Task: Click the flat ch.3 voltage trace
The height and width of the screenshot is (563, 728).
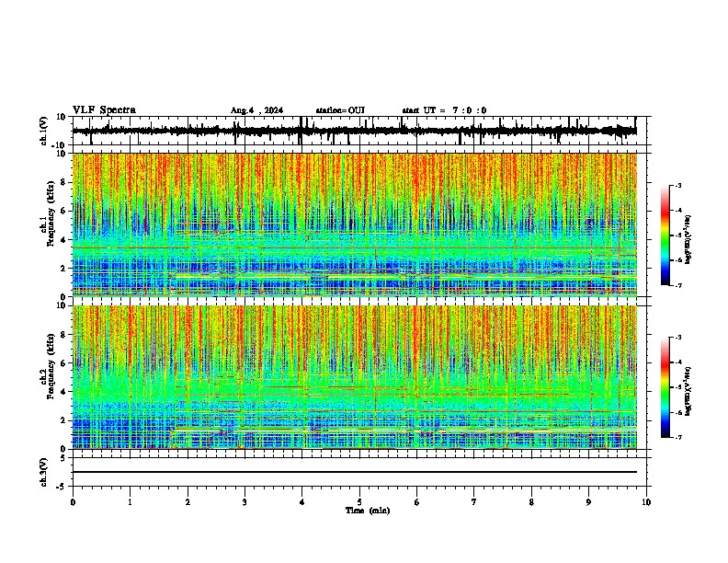Action: (x=355, y=472)
